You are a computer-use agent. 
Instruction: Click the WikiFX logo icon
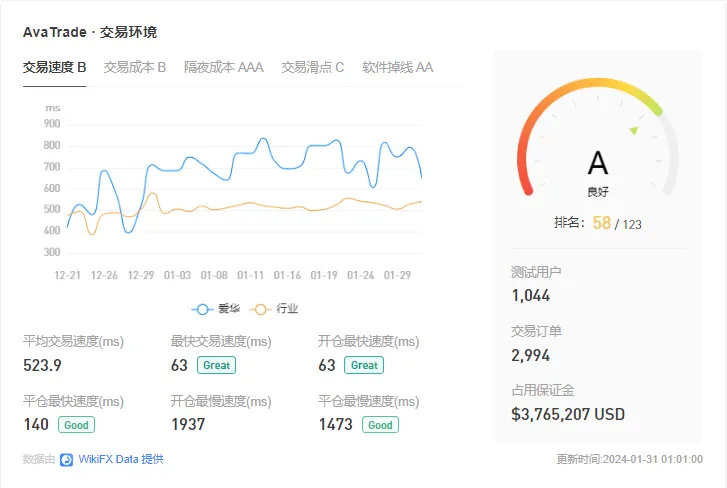(66, 460)
